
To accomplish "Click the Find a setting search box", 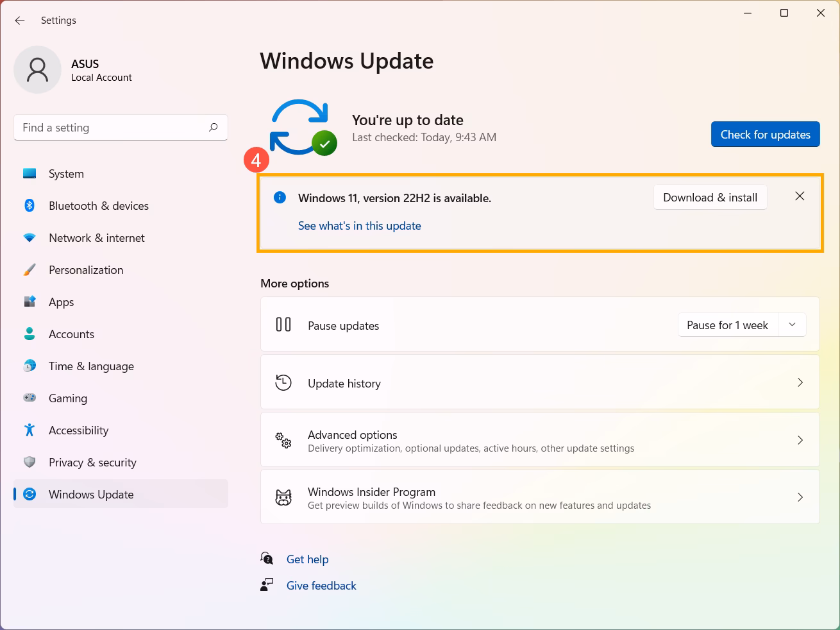I will coord(121,127).
